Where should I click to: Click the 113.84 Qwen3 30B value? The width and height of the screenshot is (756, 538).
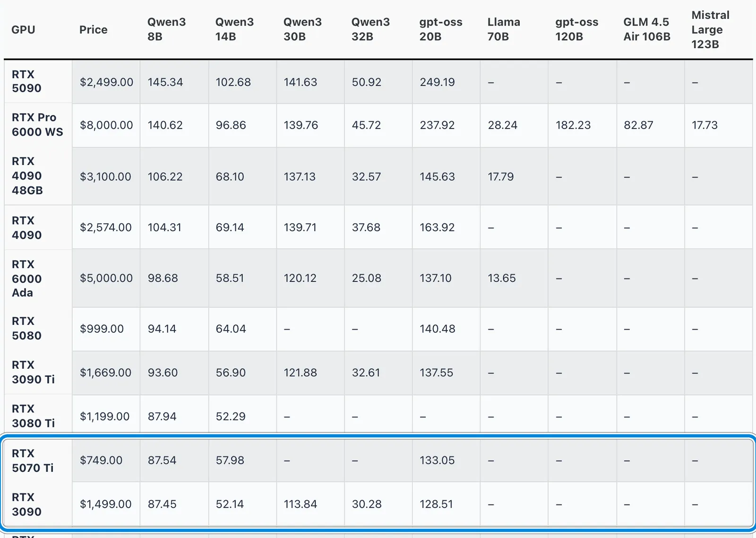pos(301,504)
